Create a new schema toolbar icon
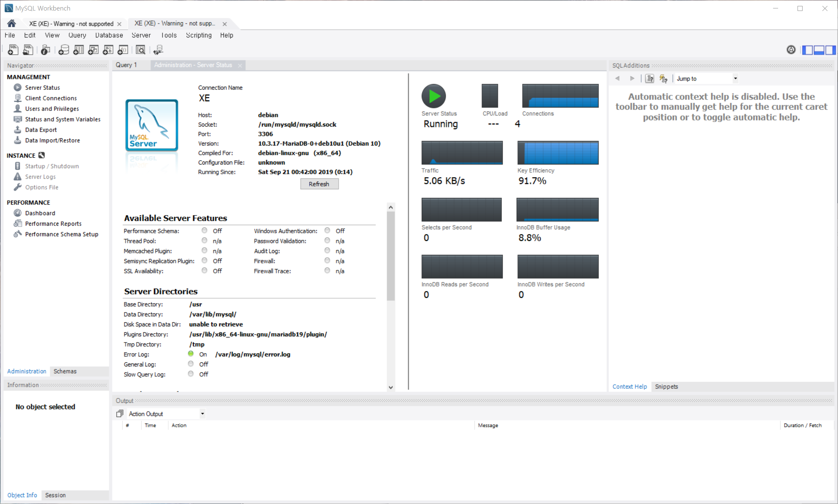838x504 pixels. click(x=63, y=50)
